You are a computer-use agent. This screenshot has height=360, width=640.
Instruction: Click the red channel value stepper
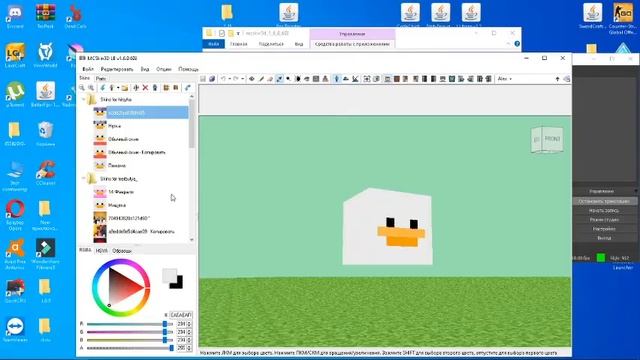(x=189, y=324)
